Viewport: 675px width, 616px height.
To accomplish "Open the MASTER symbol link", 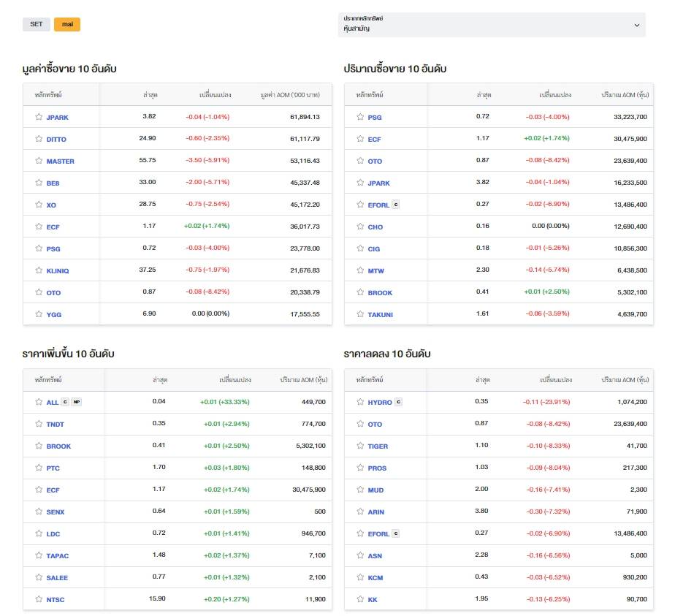I will pyautogui.click(x=60, y=161).
